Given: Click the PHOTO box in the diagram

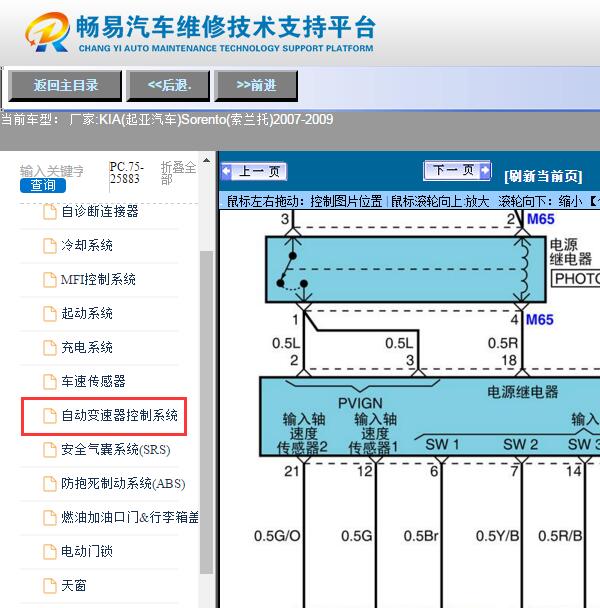Looking at the screenshot, I should click(576, 278).
